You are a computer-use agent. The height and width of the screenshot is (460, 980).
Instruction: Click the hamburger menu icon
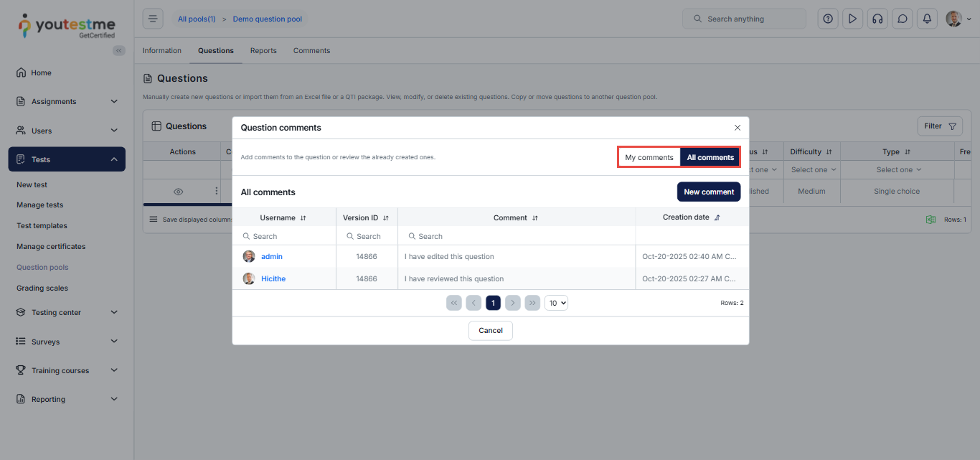click(153, 19)
